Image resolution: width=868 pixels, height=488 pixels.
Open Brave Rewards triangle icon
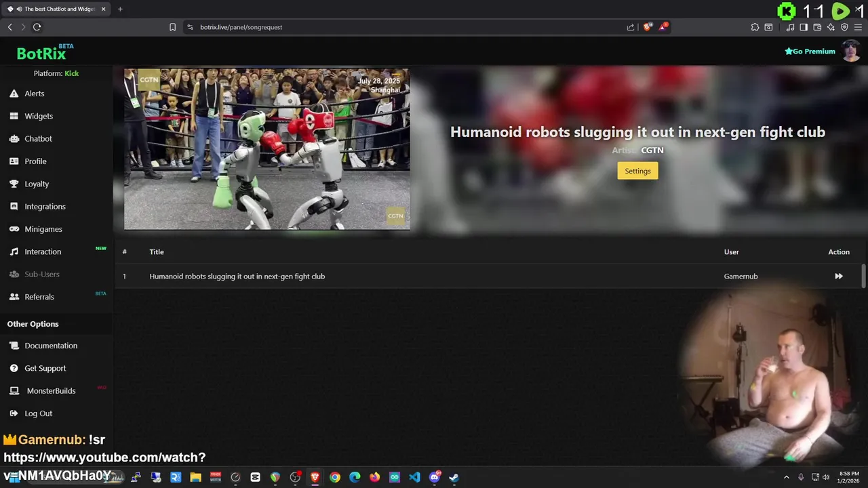tap(663, 27)
